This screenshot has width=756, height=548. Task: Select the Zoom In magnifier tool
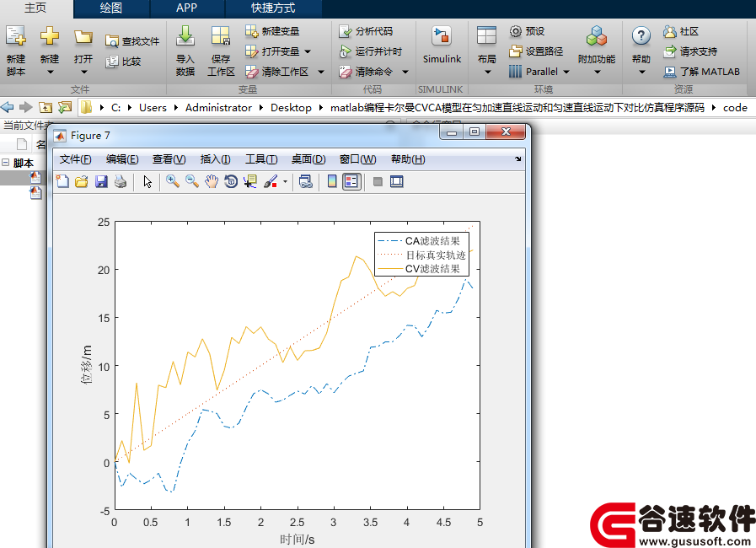pyautogui.click(x=173, y=181)
